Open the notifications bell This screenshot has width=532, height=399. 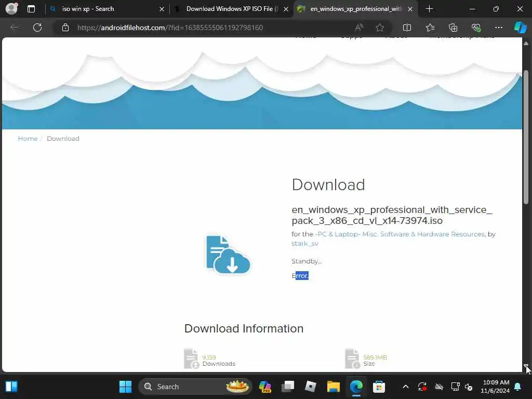pos(518,387)
